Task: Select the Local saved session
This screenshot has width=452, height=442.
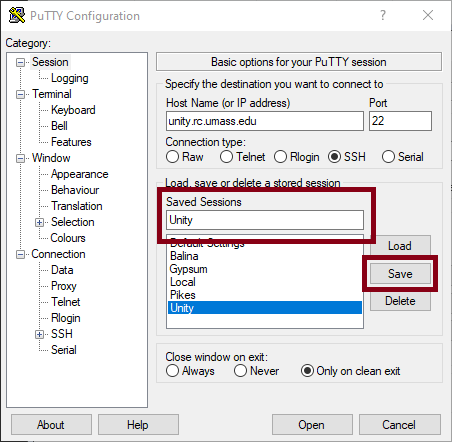Action: pyautogui.click(x=265, y=282)
